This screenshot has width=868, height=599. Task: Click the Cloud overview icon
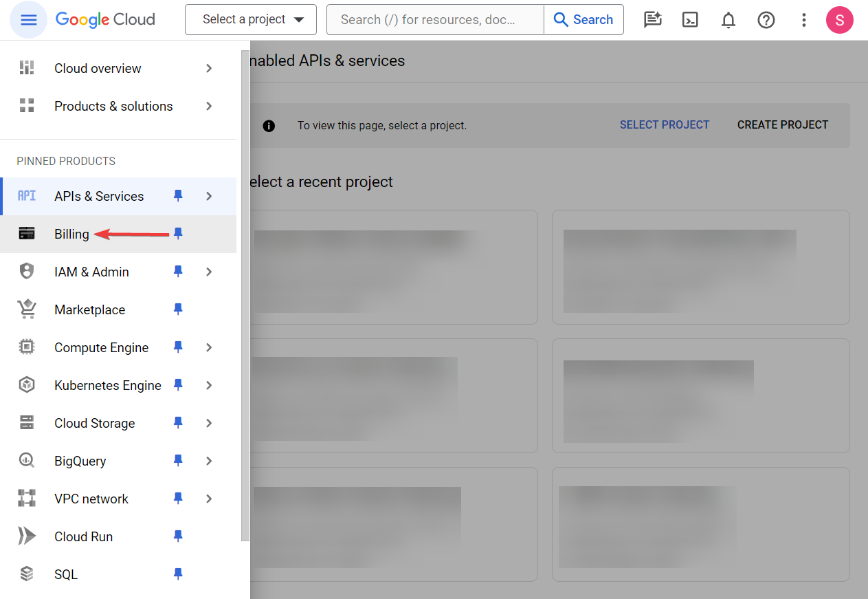[x=27, y=67]
